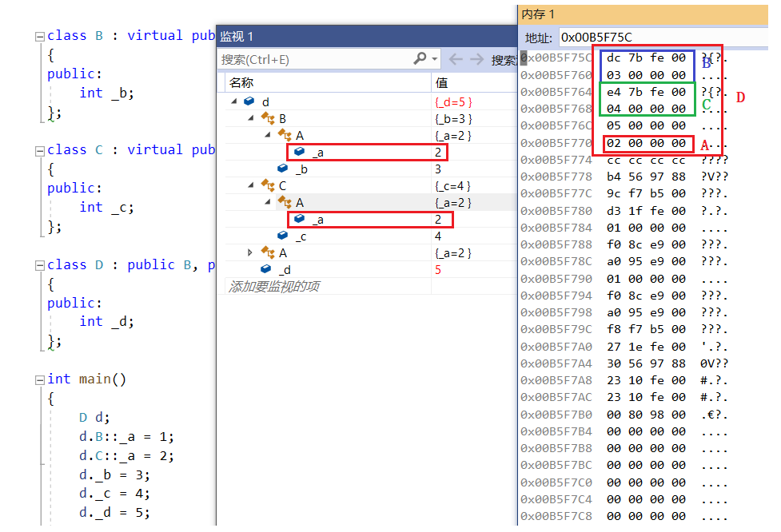Click the forward arrow in Watch search bar
Screen dimensions: 781x532
pos(476,59)
